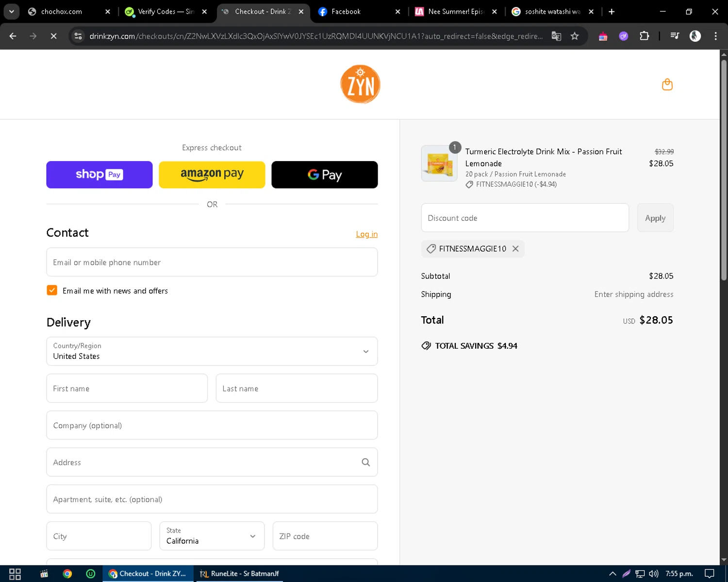Click the Checkout - Drink ZY... taskbar button

pos(148,574)
